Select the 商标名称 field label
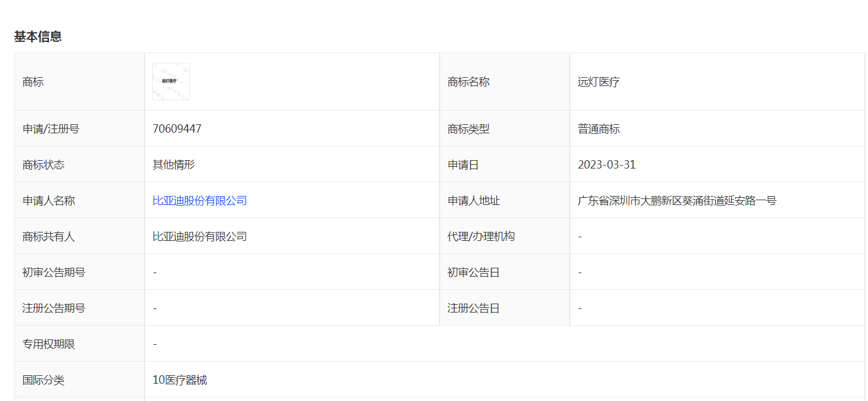Viewport: 868px width, 401px height. [468, 82]
